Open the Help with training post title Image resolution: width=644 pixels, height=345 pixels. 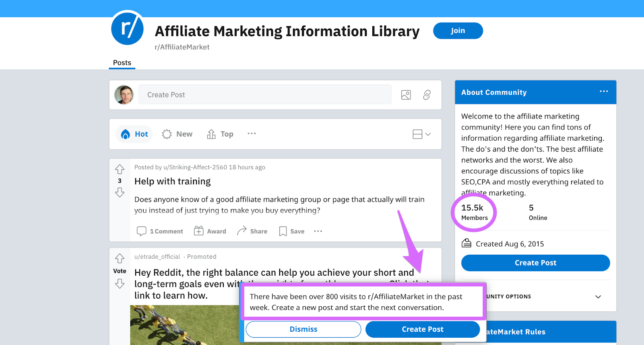[x=173, y=181]
